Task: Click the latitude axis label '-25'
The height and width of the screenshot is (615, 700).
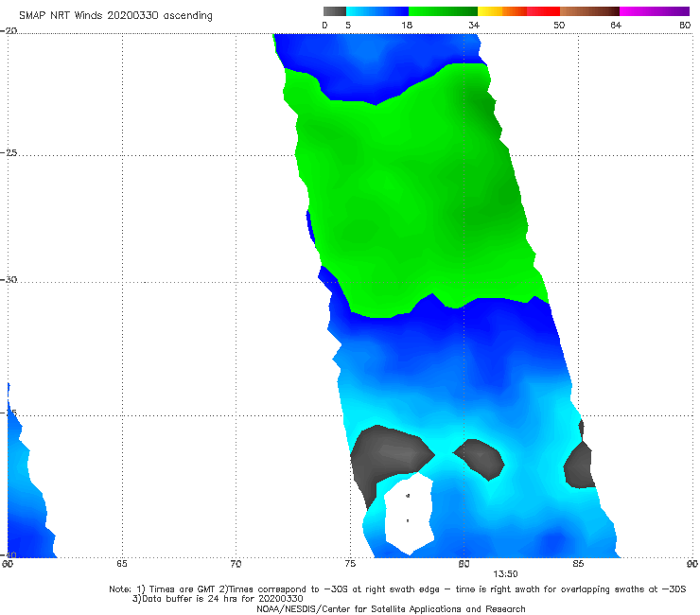Action: (x=9, y=152)
